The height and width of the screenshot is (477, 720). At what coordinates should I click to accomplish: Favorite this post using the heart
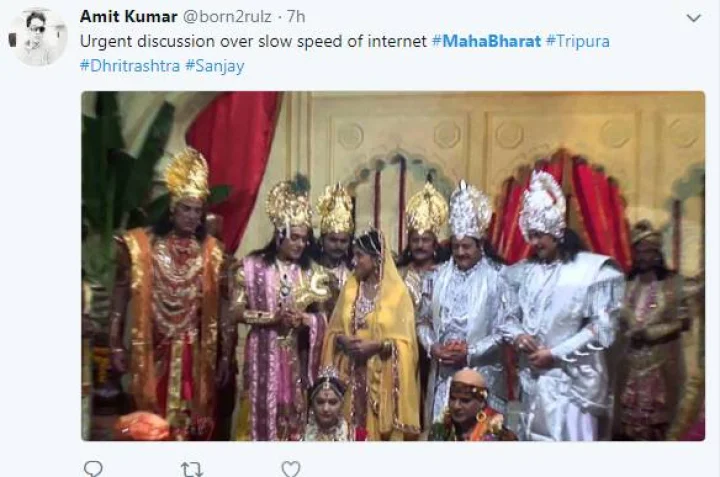point(291,469)
